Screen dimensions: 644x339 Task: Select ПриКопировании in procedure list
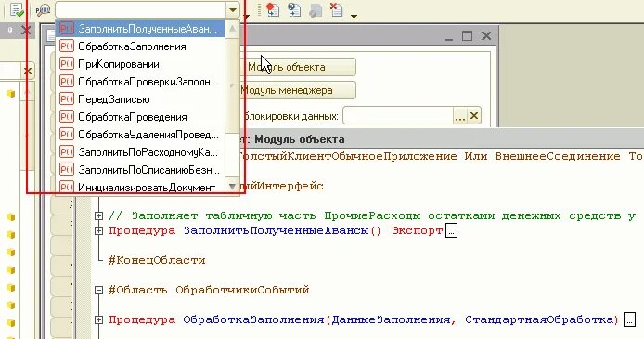coord(140,64)
